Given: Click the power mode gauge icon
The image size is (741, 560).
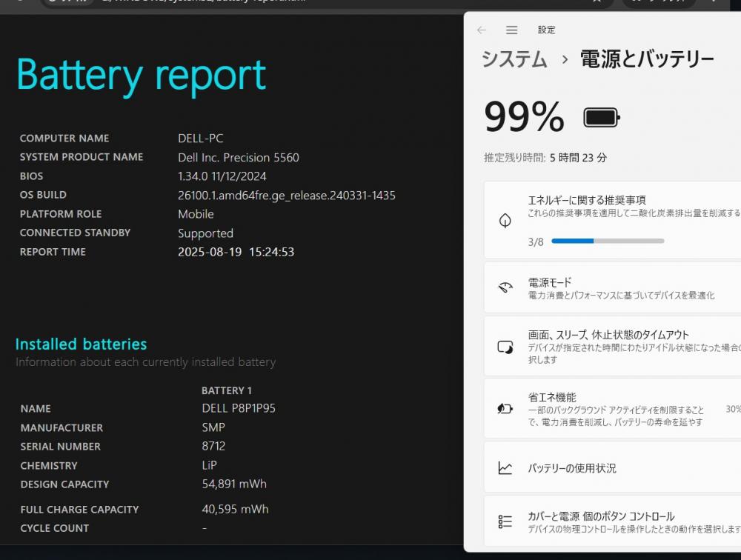Looking at the screenshot, I should point(505,287).
